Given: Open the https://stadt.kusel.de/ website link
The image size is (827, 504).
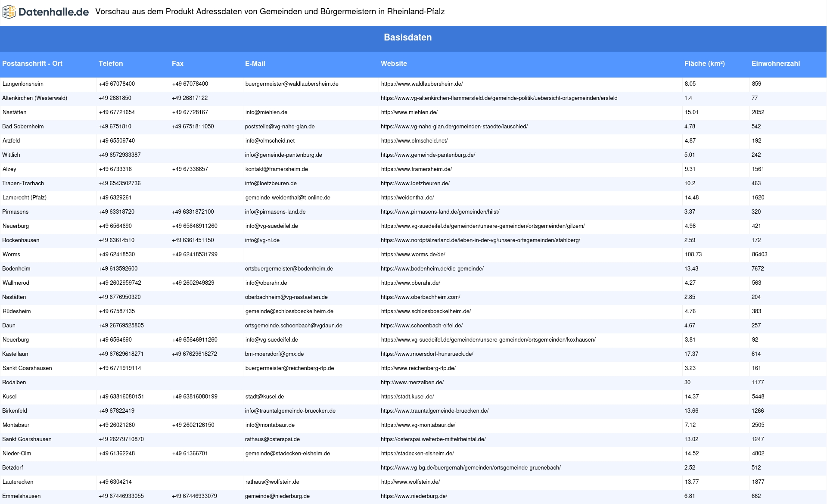Looking at the screenshot, I should 407,397.
